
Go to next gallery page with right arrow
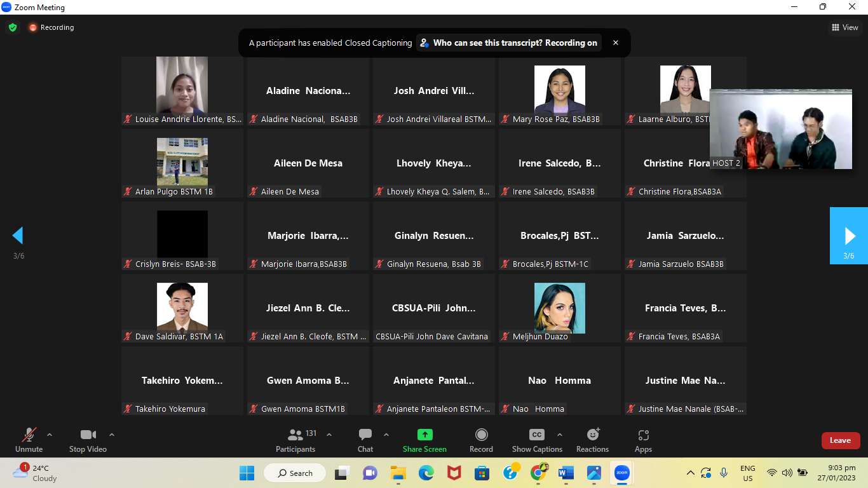coord(849,236)
